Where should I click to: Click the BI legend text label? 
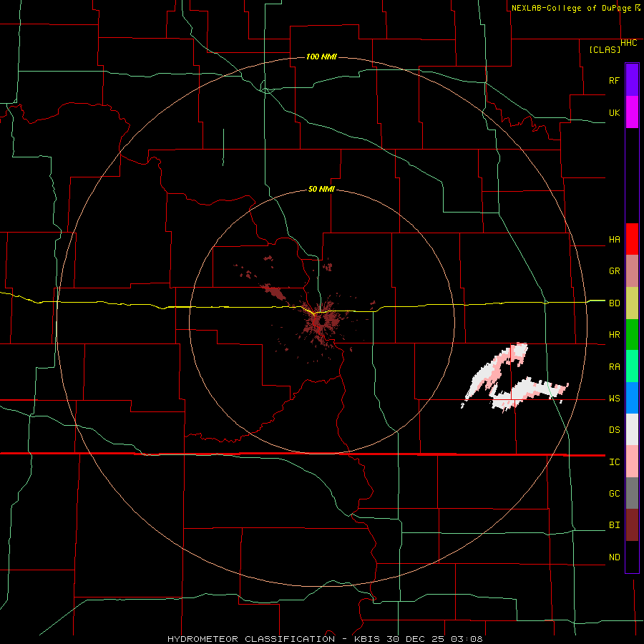(x=614, y=525)
